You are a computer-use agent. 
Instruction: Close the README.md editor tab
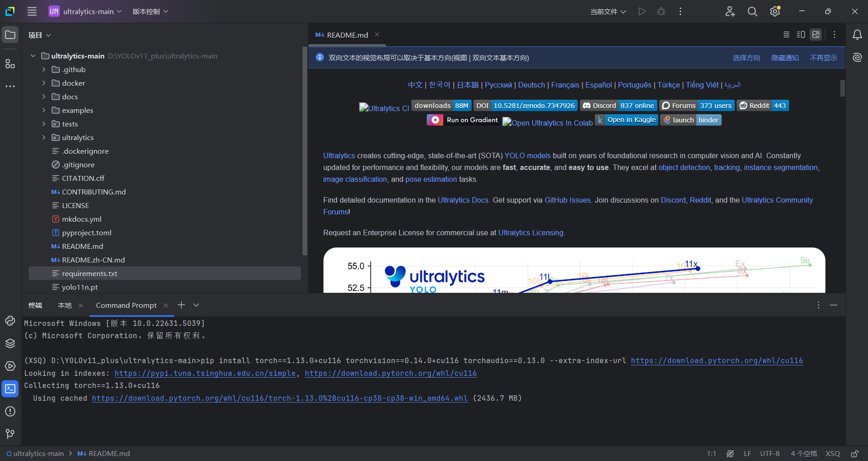click(377, 34)
